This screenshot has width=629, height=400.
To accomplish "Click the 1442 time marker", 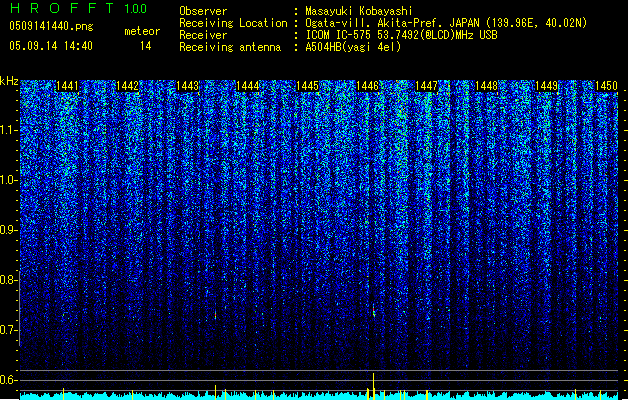I will click(x=127, y=86).
